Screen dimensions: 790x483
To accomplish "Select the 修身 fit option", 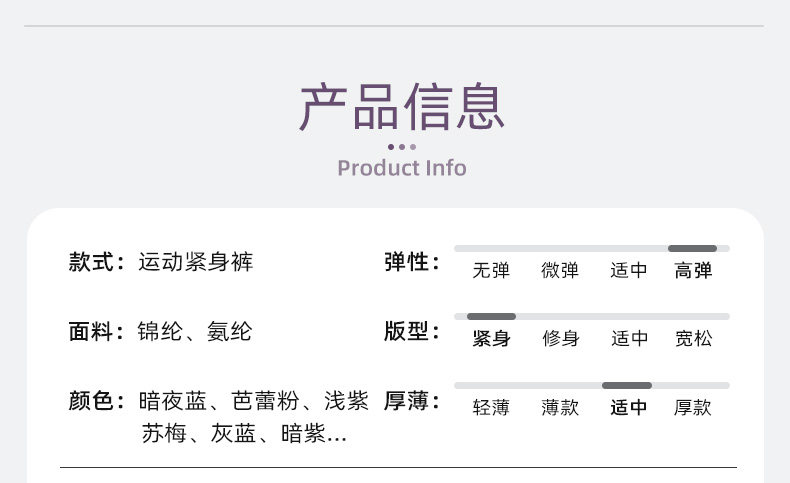I will tap(560, 338).
